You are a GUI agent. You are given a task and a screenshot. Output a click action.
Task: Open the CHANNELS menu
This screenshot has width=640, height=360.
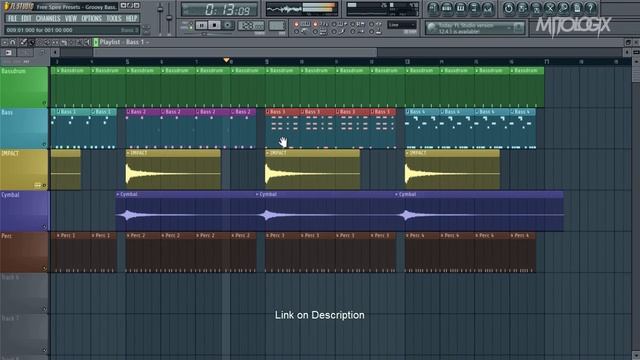48,18
